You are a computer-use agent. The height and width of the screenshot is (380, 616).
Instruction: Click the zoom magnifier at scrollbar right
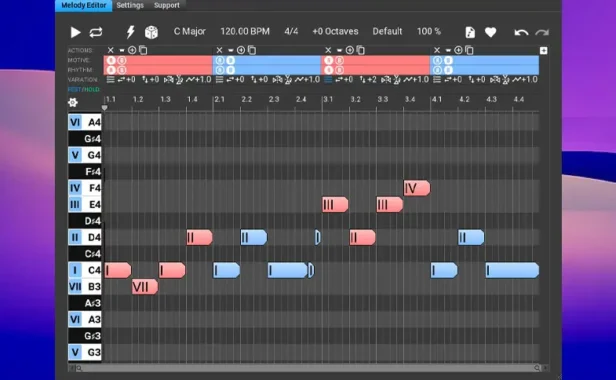pyautogui.click(x=537, y=368)
